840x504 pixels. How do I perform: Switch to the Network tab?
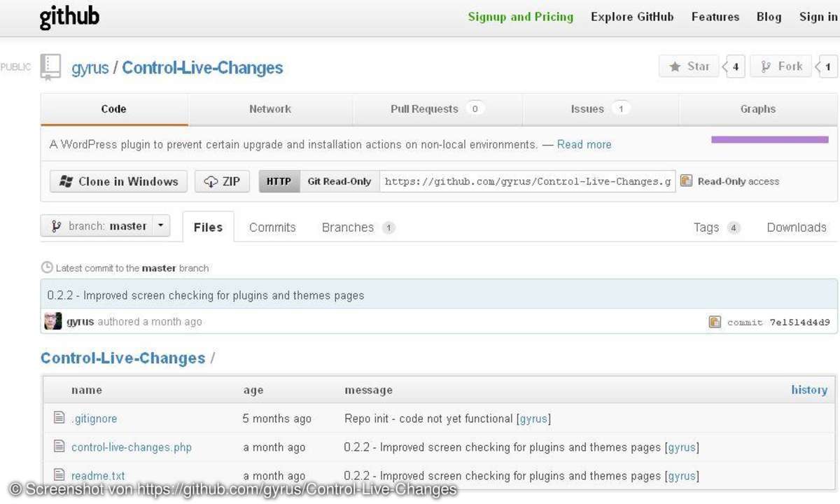coord(270,109)
